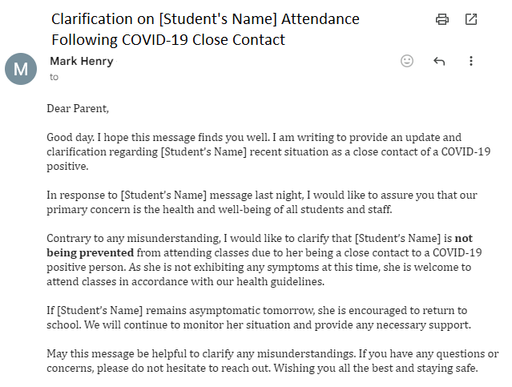Open the email in a new window

tap(471, 19)
